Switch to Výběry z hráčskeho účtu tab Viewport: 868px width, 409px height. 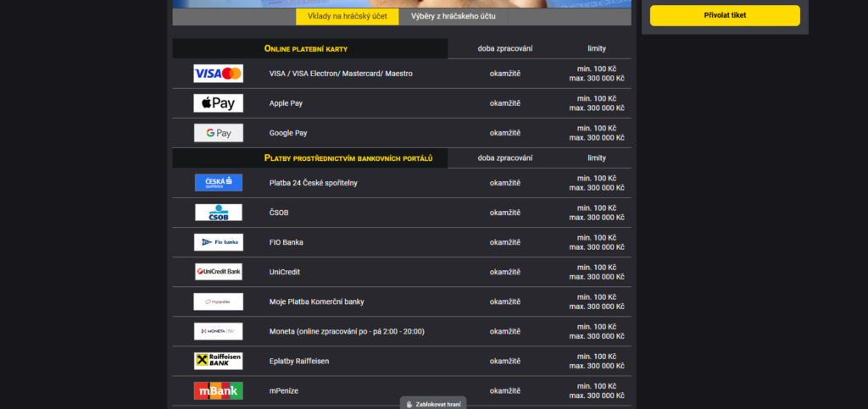(x=453, y=17)
